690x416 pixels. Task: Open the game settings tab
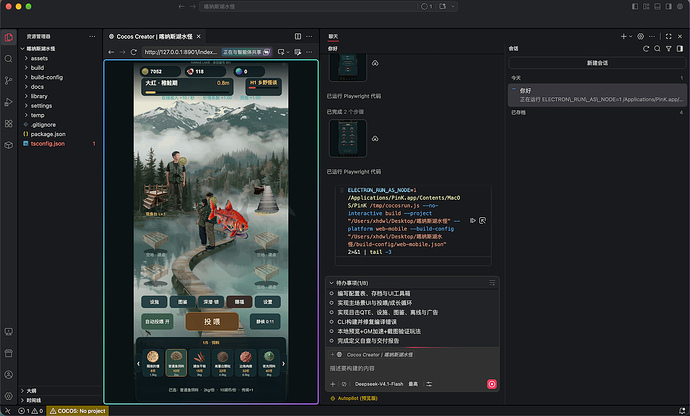click(268, 302)
